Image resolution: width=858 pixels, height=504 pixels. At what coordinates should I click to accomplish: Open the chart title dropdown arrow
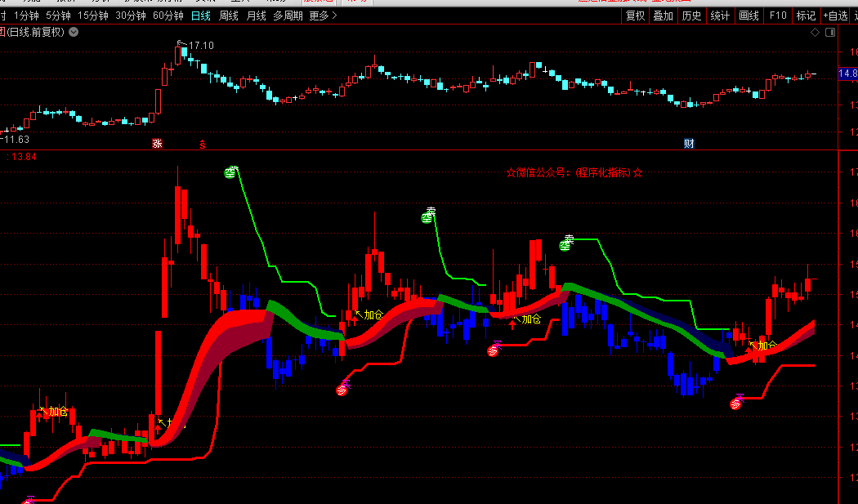(x=74, y=32)
